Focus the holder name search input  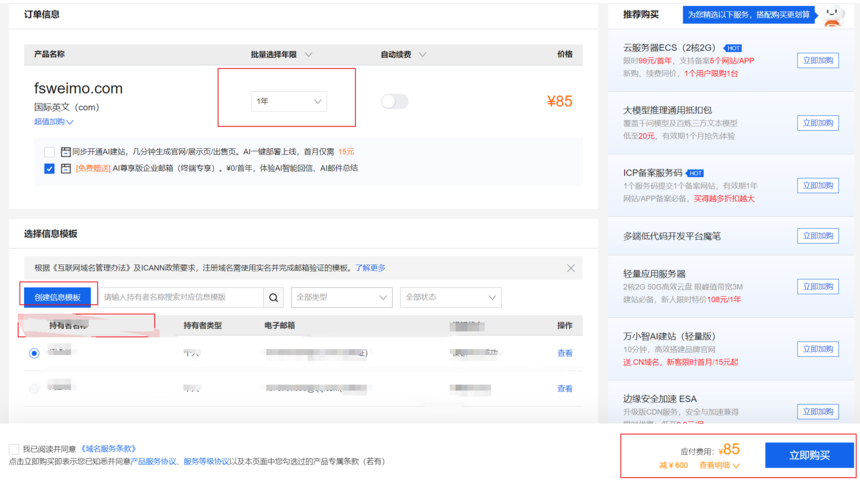click(x=181, y=297)
